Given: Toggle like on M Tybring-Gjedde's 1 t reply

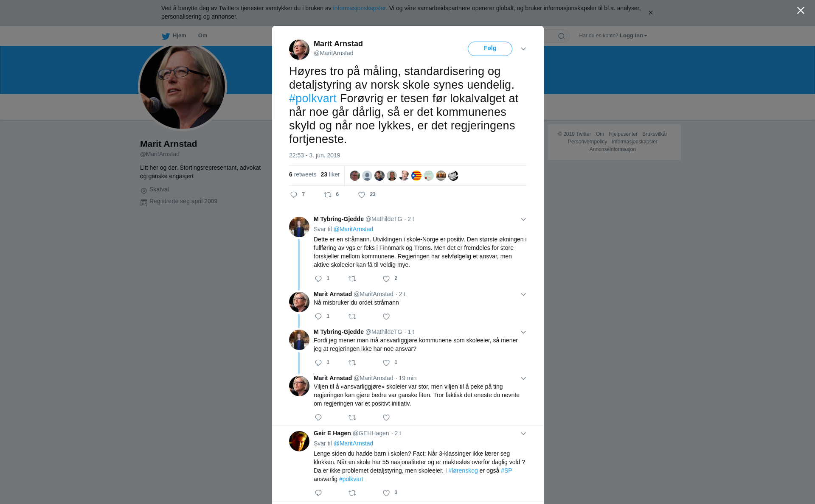Looking at the screenshot, I should click(386, 363).
